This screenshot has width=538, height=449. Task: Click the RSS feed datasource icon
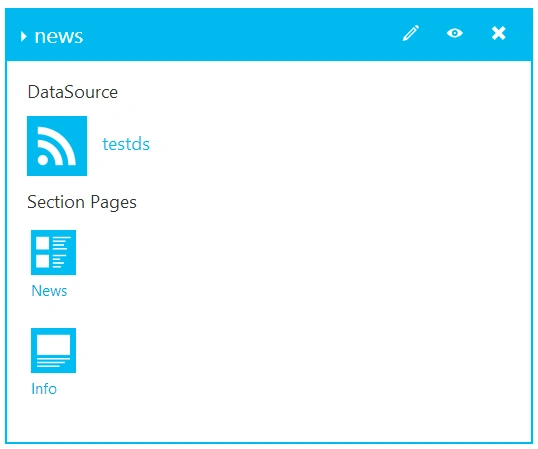(57, 146)
